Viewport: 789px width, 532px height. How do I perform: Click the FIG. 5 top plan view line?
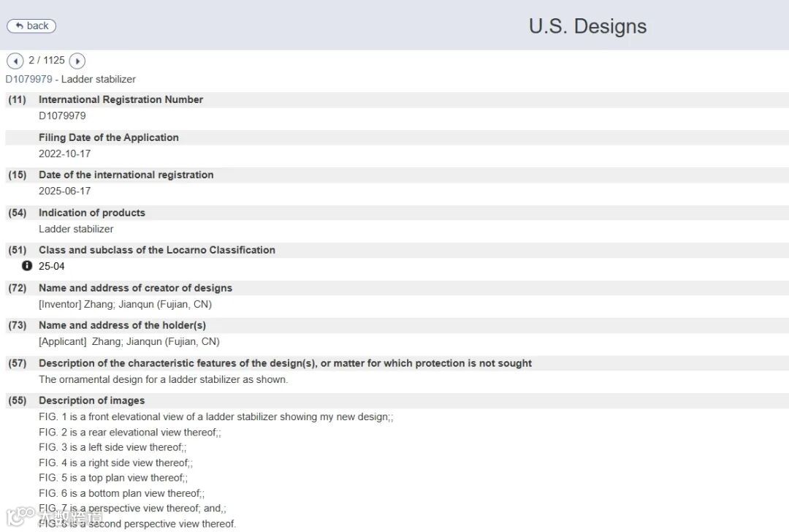[113, 478]
